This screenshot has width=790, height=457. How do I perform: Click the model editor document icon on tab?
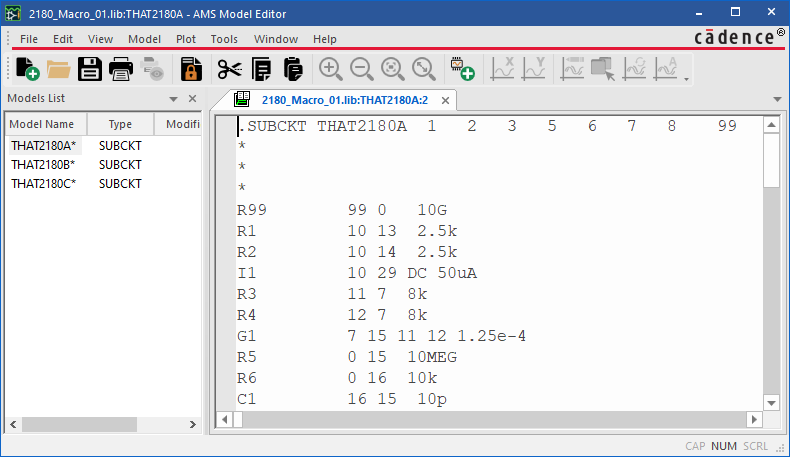242,99
